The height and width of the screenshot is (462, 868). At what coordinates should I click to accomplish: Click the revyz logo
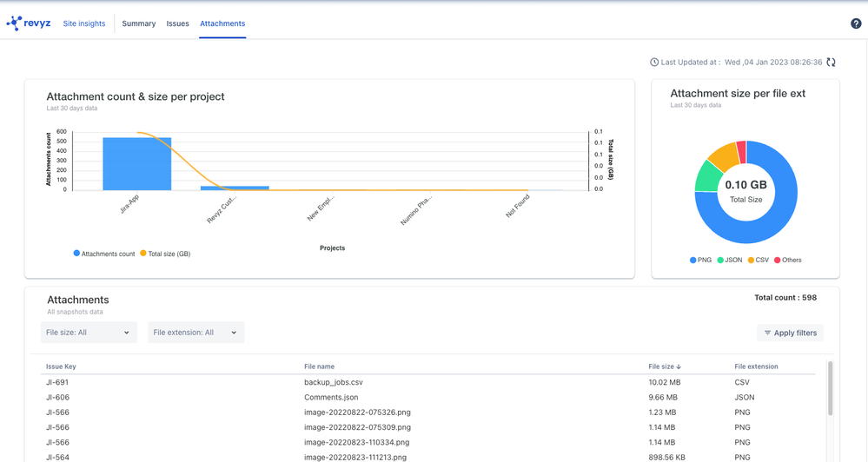click(28, 23)
